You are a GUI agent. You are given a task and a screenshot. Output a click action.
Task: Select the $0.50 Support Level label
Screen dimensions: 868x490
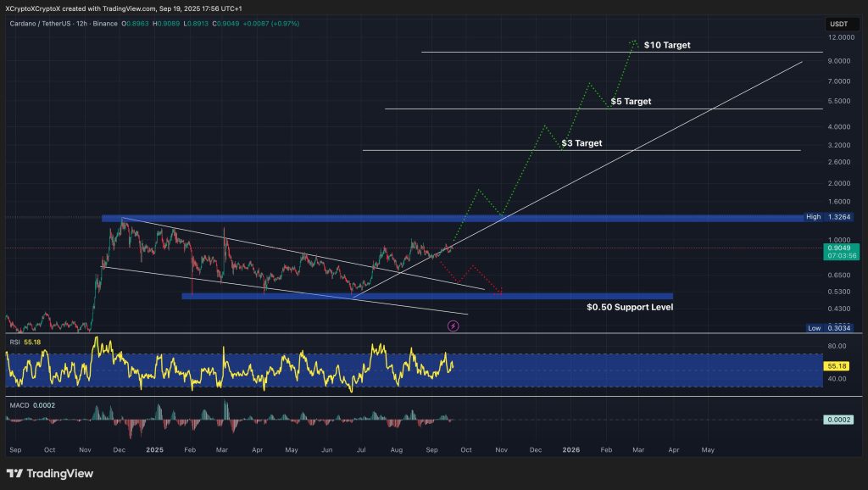tap(630, 307)
